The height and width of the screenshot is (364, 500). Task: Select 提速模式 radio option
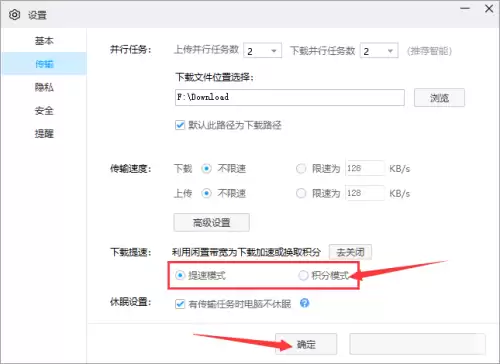pyautogui.click(x=180, y=275)
